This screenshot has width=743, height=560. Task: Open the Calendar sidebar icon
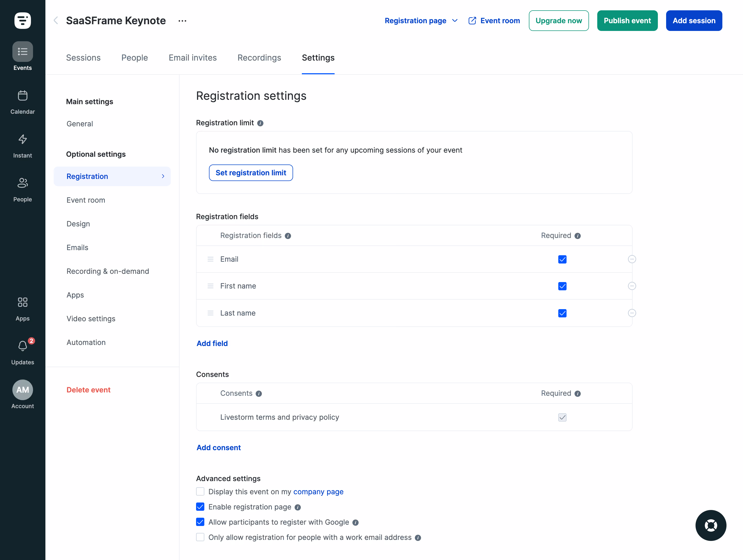click(22, 96)
